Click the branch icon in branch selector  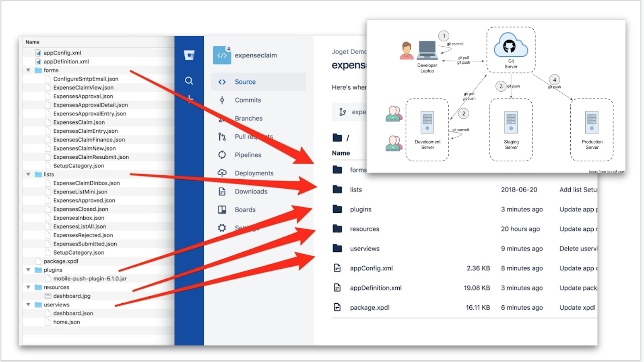[343, 112]
